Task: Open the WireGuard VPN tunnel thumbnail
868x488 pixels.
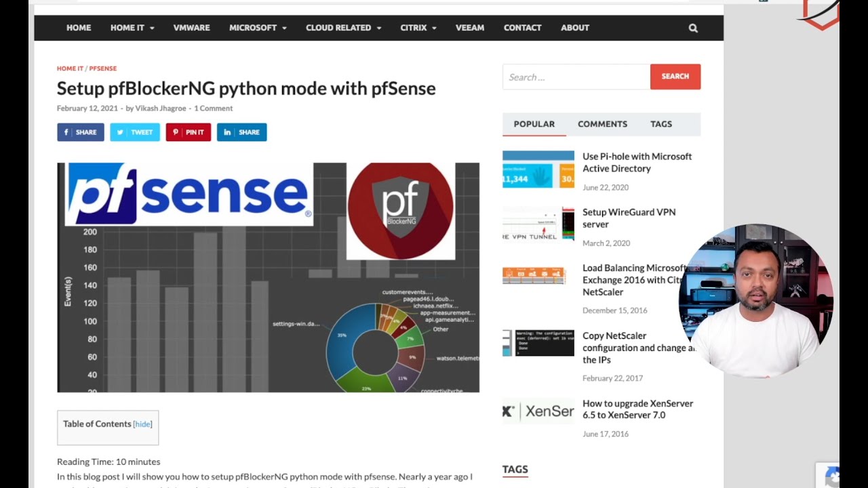Action: [538, 225]
